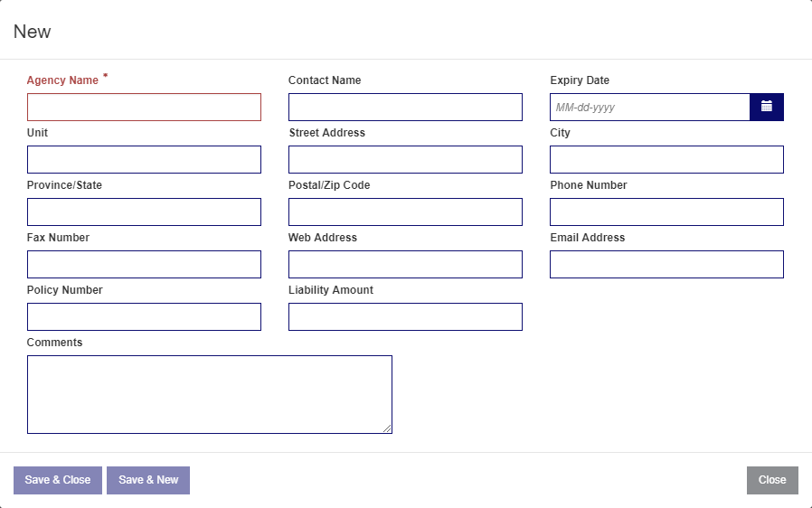The height and width of the screenshot is (508, 812).
Task: Click the Save & Close button
Action: point(58,480)
